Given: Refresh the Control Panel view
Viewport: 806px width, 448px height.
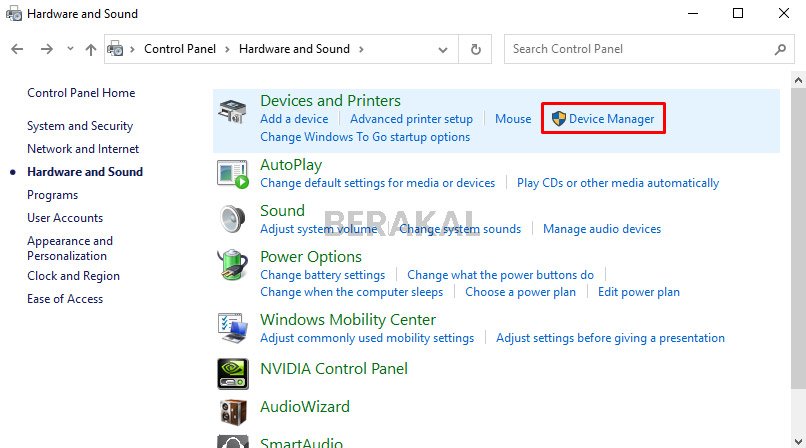Looking at the screenshot, I should (476, 49).
